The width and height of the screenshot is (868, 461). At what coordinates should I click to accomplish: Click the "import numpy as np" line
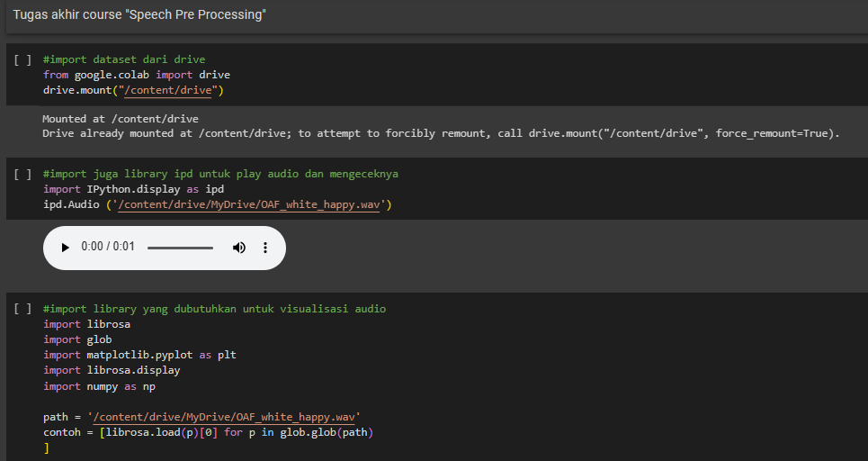click(x=99, y=386)
